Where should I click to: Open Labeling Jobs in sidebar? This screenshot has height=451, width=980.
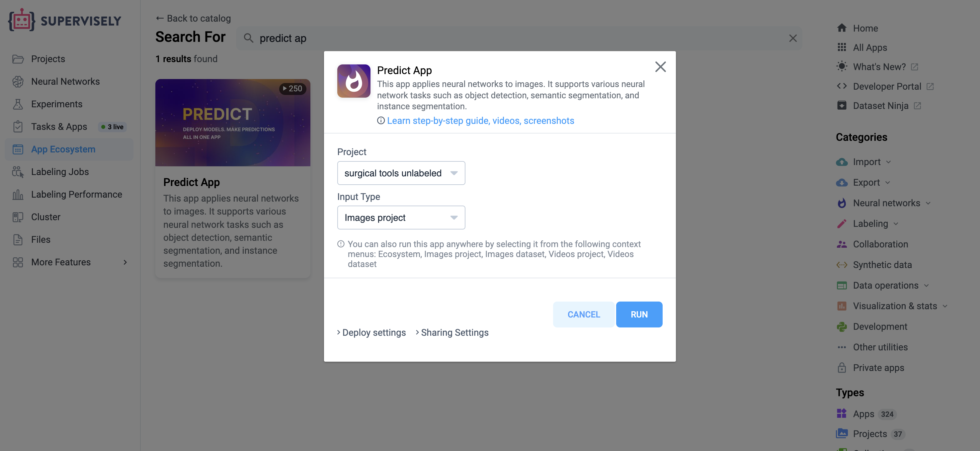[60, 172]
